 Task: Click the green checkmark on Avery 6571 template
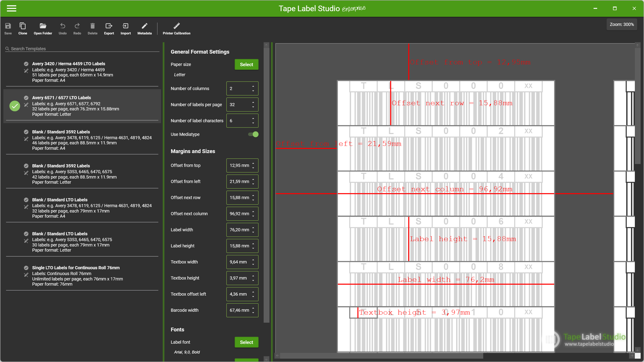click(x=15, y=106)
